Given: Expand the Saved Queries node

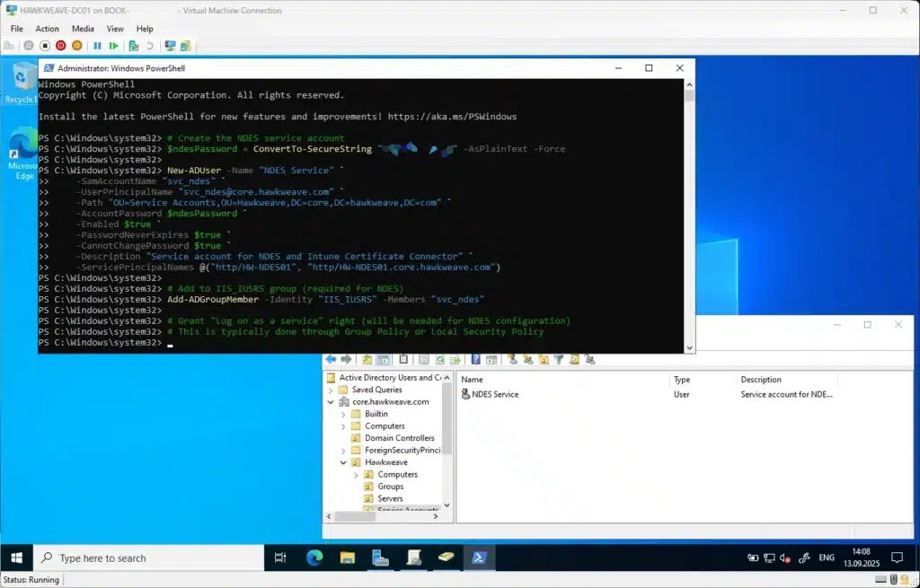Looking at the screenshot, I should point(331,390).
